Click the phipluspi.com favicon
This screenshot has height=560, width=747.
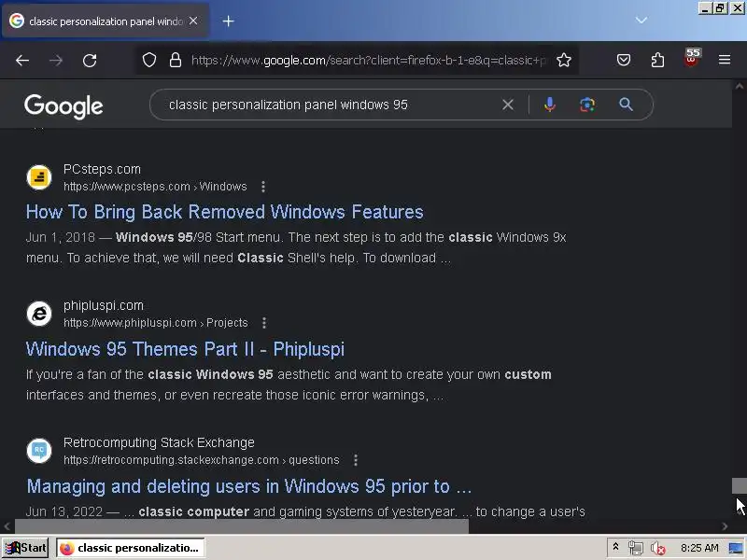coord(39,314)
